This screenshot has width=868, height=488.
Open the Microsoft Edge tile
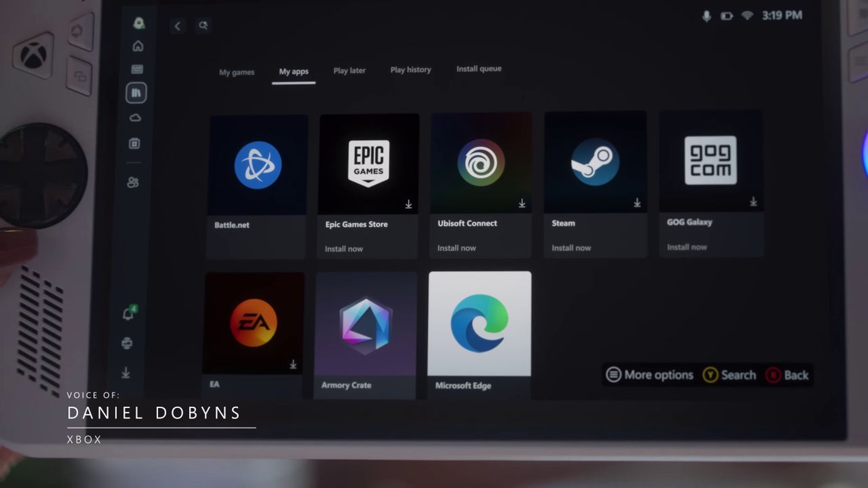(x=479, y=323)
